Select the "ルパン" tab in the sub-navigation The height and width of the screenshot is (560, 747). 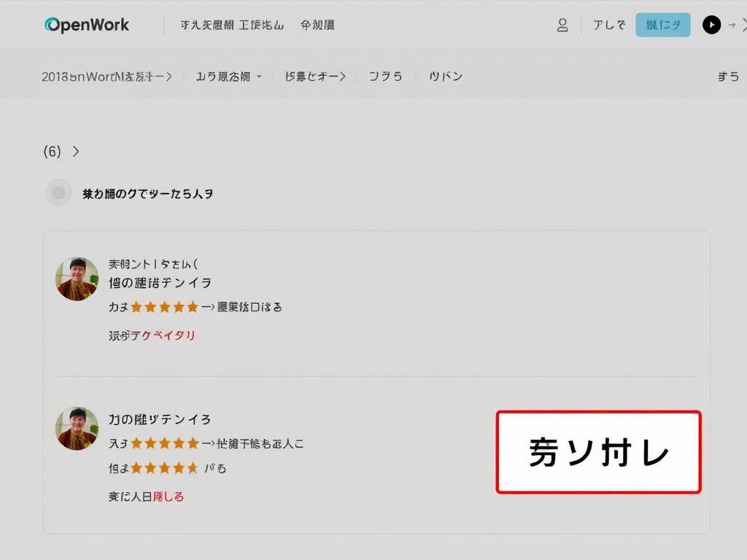tap(446, 77)
